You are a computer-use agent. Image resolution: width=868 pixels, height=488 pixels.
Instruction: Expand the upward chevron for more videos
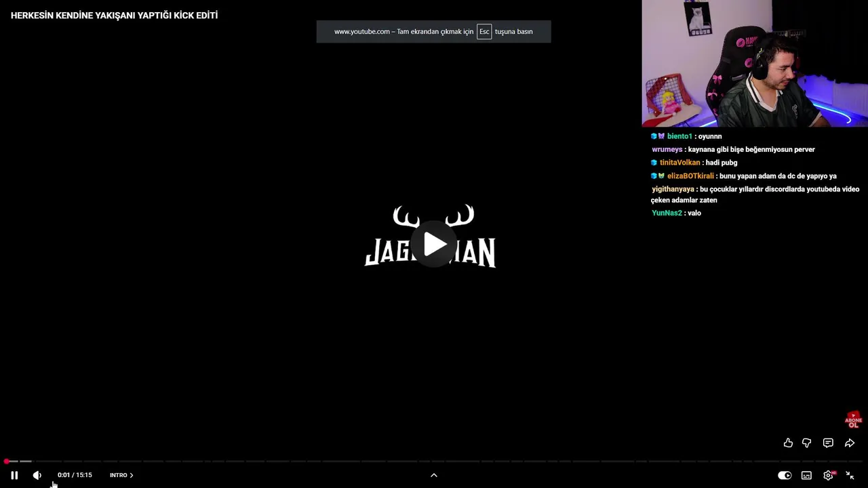(x=434, y=475)
